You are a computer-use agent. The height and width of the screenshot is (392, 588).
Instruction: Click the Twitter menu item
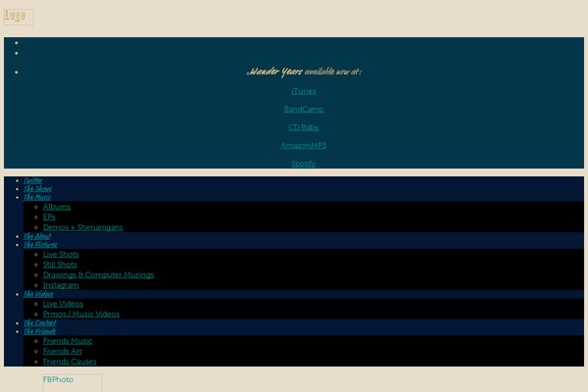[33, 180]
